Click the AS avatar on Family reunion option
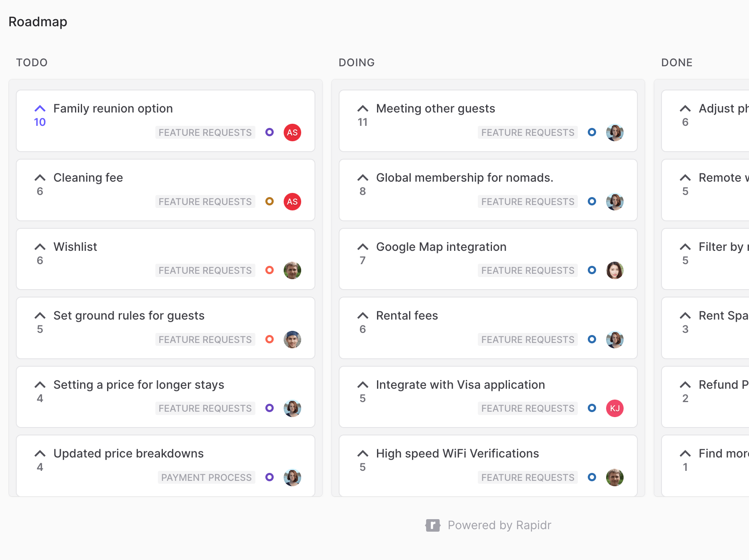Screen dimensions: 749x560 tap(292, 132)
